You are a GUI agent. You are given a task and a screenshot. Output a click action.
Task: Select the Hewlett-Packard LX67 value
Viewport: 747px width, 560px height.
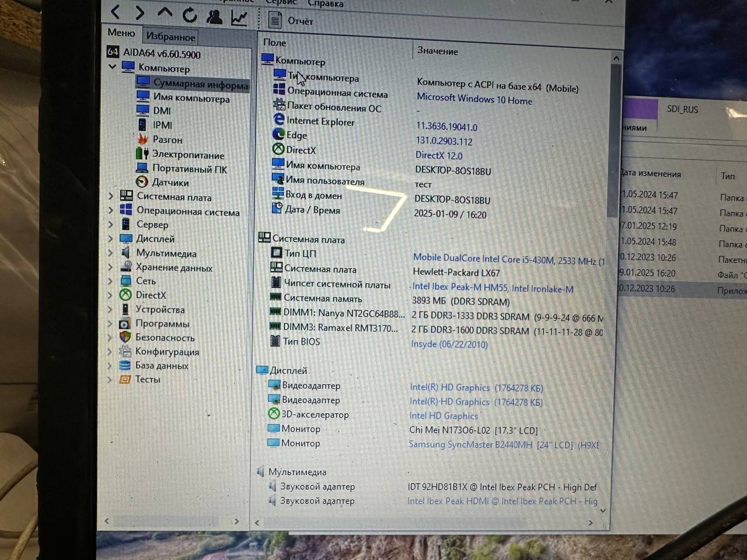(456, 272)
